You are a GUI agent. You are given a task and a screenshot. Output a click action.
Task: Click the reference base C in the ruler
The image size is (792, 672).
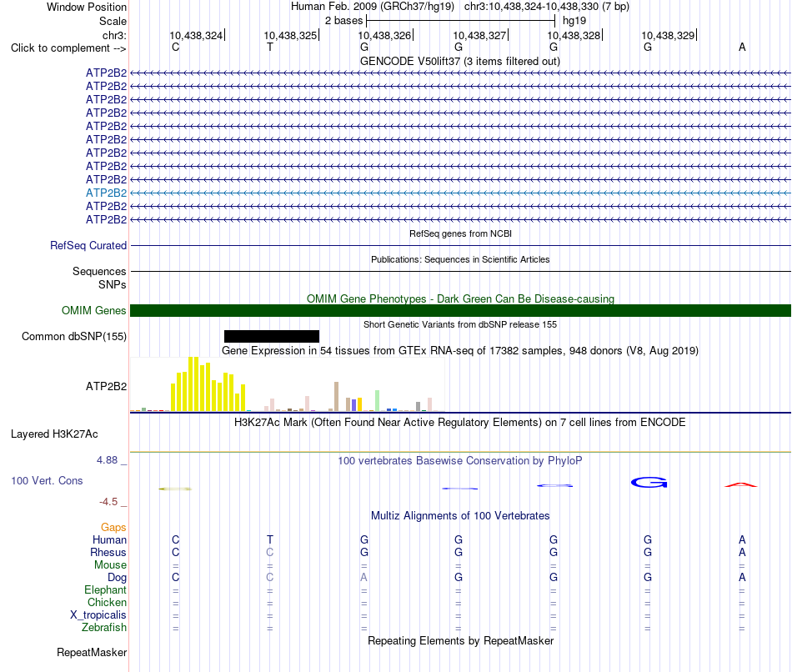tap(175, 47)
